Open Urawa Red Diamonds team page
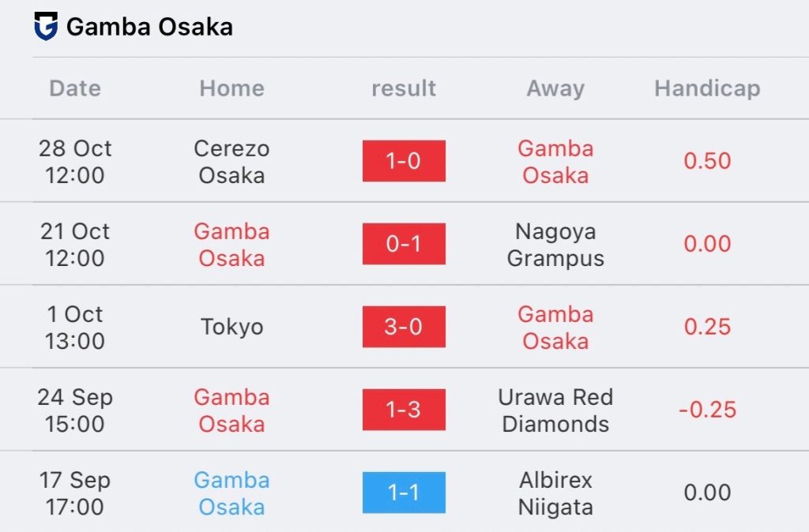This screenshot has height=532, width=809. (x=555, y=410)
